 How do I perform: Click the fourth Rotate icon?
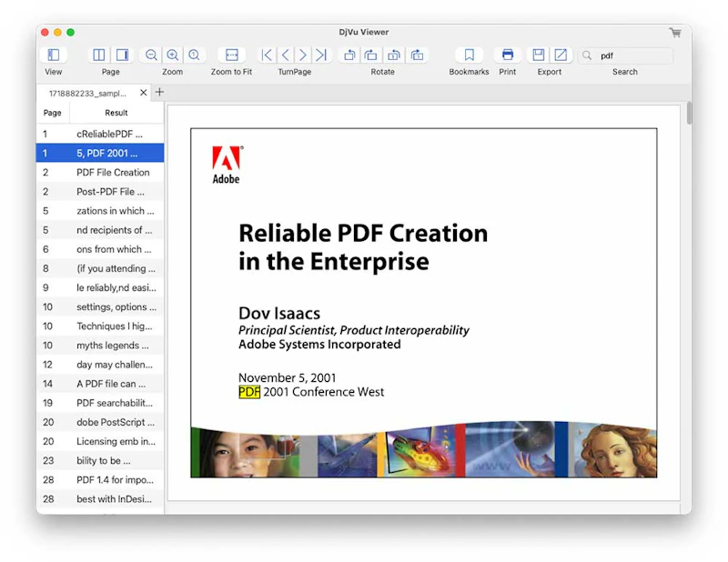(x=417, y=55)
